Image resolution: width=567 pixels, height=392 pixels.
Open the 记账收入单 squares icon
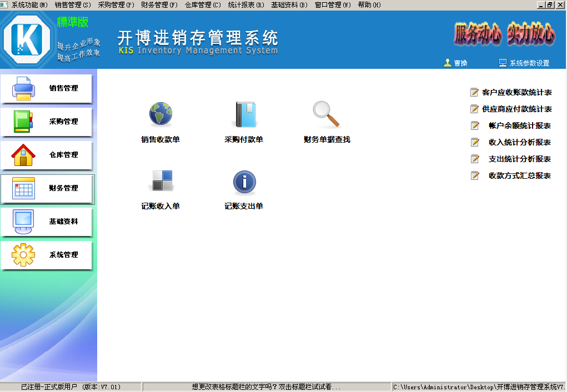162,180
